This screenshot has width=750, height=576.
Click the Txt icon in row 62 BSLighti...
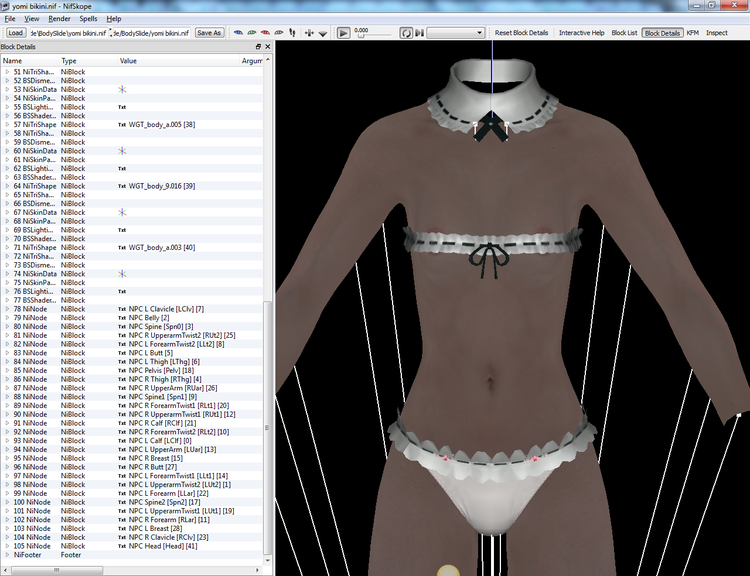(x=122, y=168)
